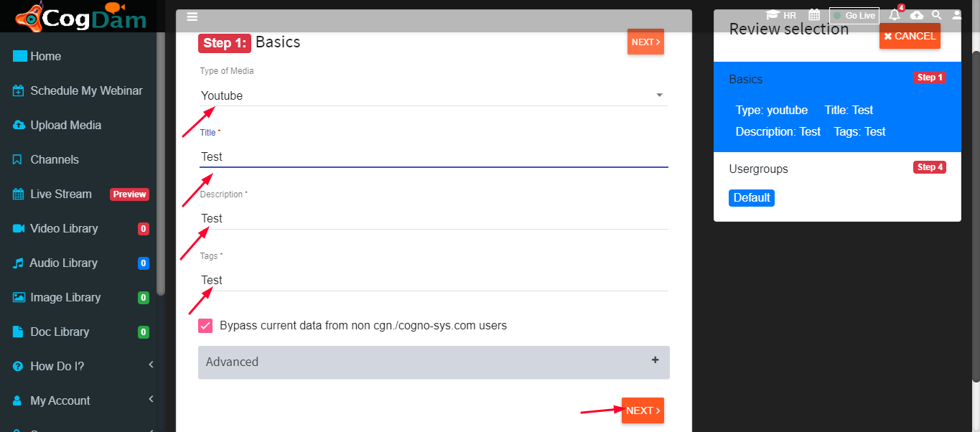This screenshot has width=980, height=432.
Task: Click the CogDam logo
Action: pyautogui.click(x=80, y=16)
